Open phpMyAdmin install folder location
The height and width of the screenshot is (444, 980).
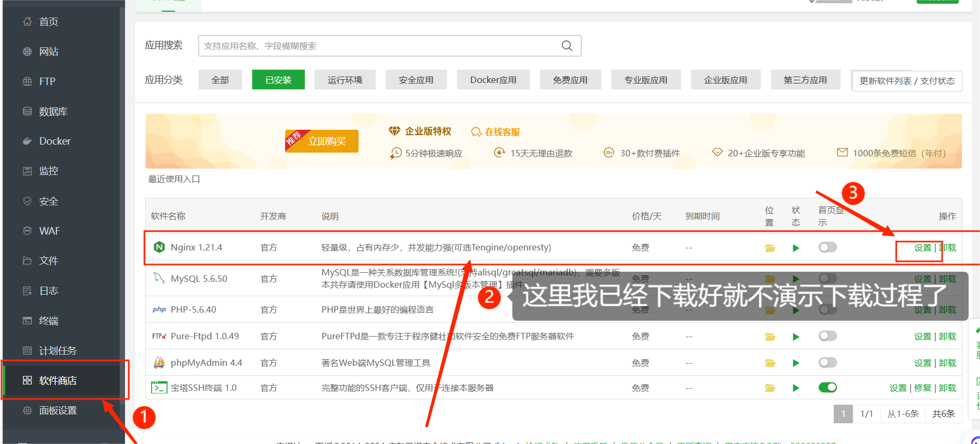(x=770, y=363)
